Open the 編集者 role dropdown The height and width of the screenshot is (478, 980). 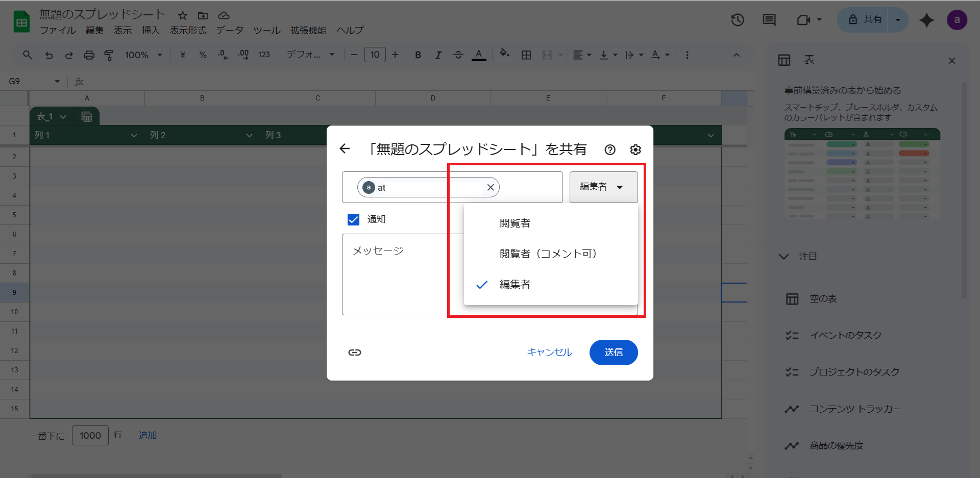(603, 187)
